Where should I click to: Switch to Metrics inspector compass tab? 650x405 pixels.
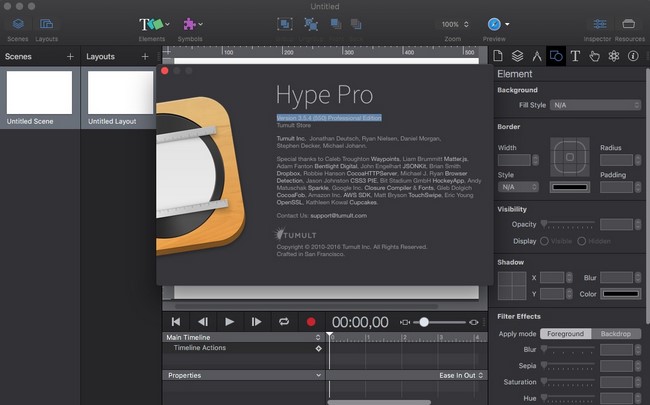tap(537, 56)
